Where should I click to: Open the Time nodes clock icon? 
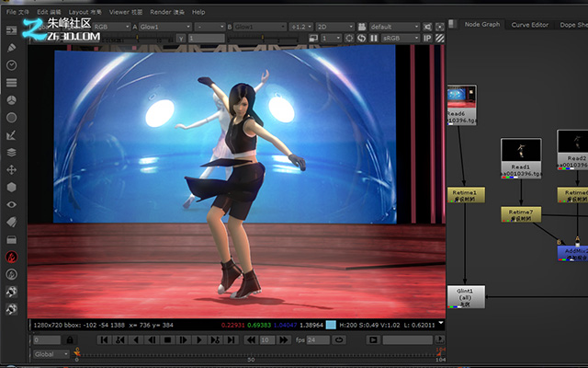12,65
